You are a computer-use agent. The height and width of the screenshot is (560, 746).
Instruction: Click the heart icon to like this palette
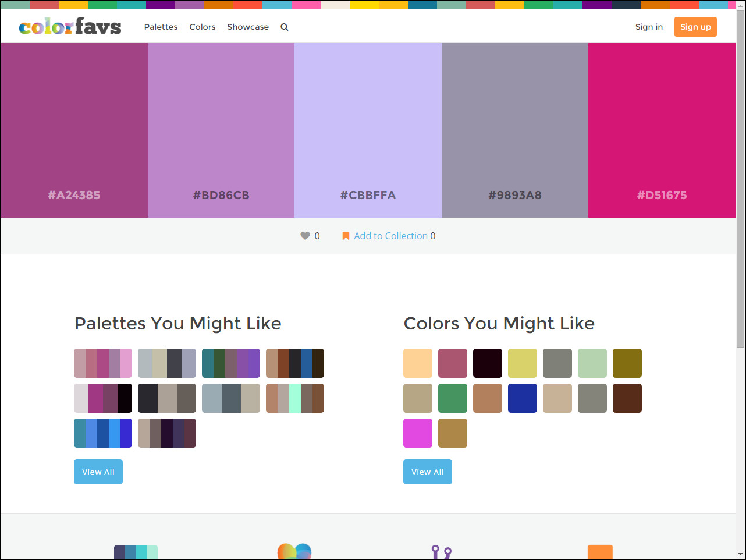(305, 236)
